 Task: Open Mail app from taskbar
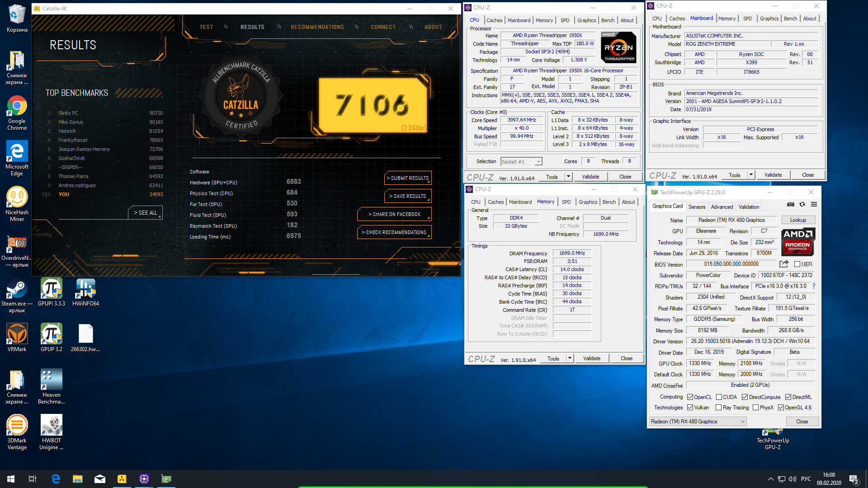coord(100,479)
